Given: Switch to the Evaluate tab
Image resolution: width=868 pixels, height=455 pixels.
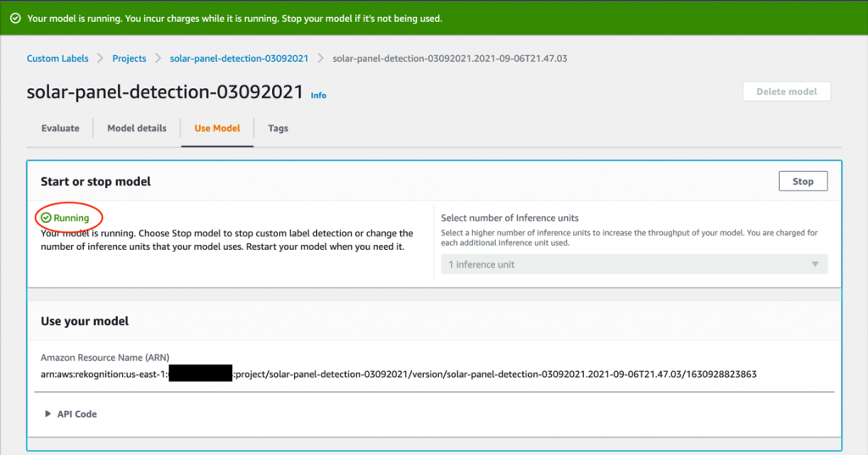Looking at the screenshot, I should pos(60,128).
